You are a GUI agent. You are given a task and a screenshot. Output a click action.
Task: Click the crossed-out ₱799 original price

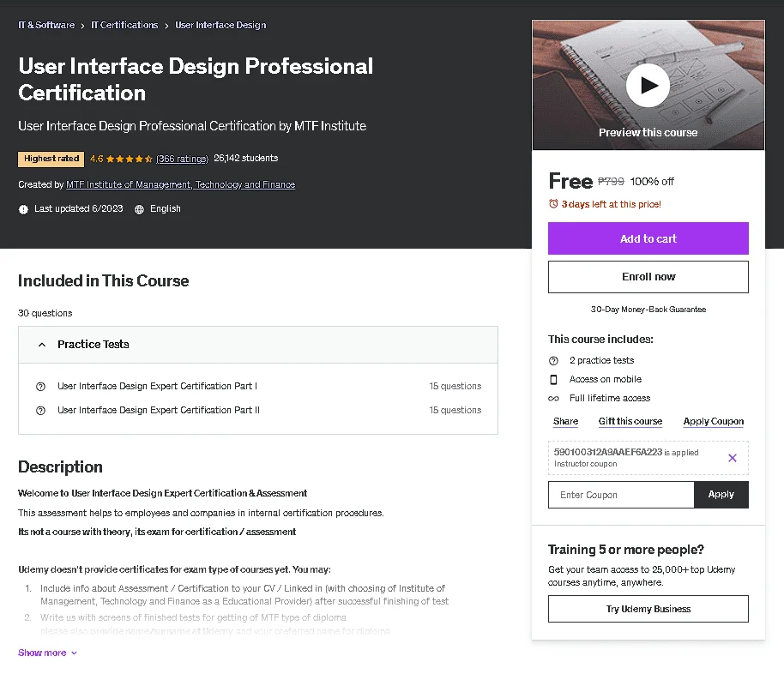611,181
